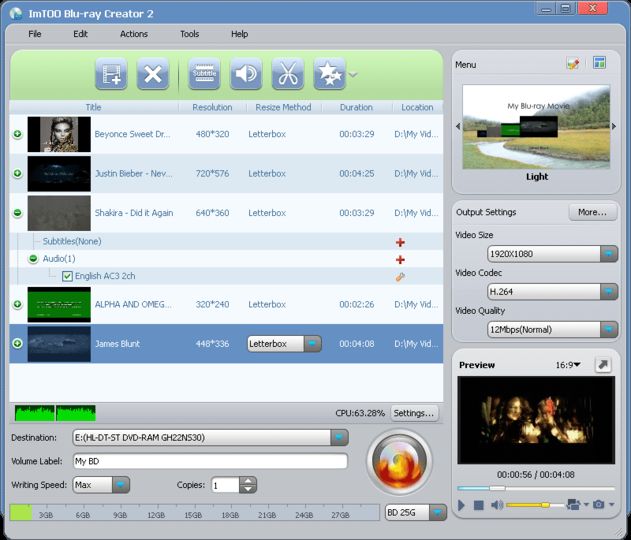Open dropdown arrow beside Effects stars icon
Viewport: 631px width, 540px height.
353,74
